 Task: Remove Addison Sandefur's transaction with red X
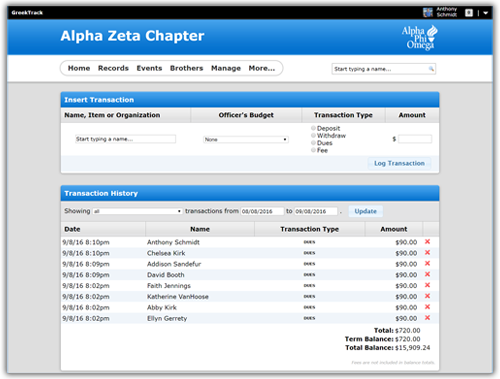pos(427,263)
